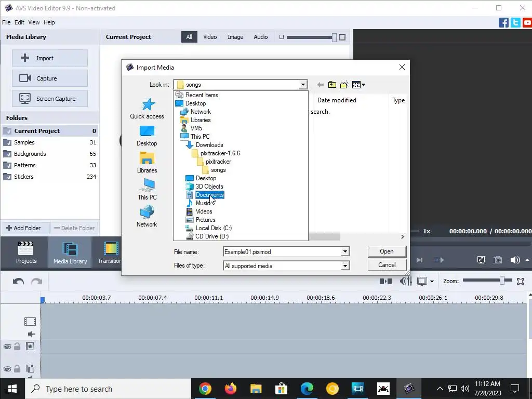The width and height of the screenshot is (532, 399).
Task: Open the View menu
Action: click(x=34, y=22)
